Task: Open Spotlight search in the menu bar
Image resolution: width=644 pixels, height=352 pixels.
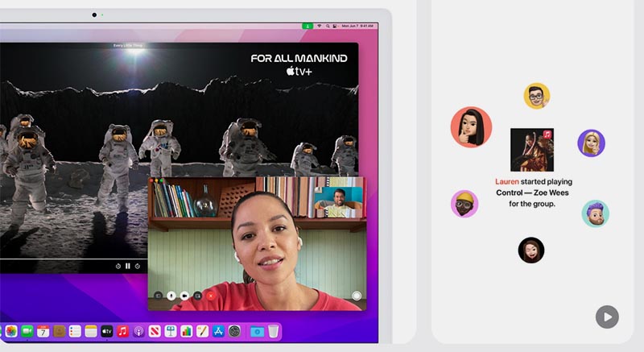Action: click(x=328, y=26)
